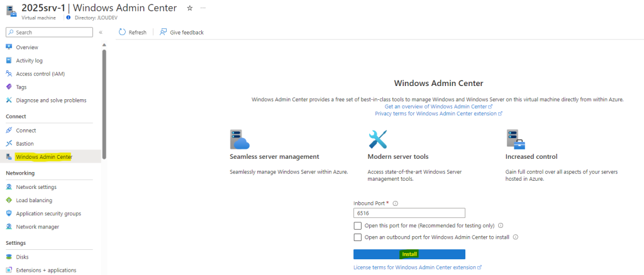The width and height of the screenshot is (644, 275).
Task: Click the Increased control heading
Action: (531, 156)
